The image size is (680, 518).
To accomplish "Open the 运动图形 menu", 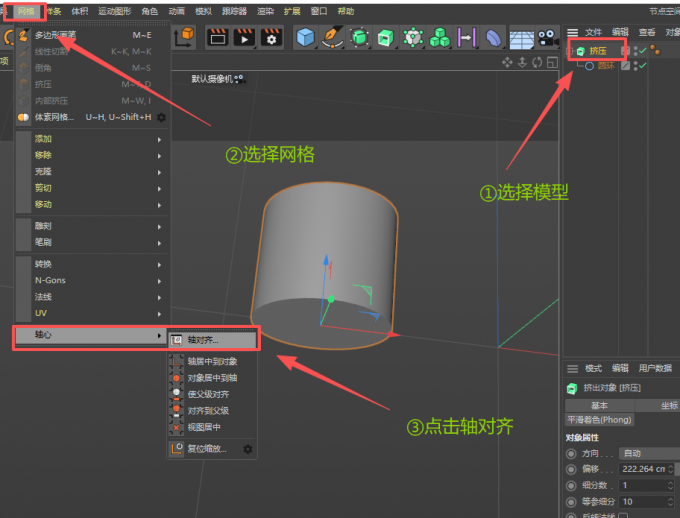I will 114,11.
